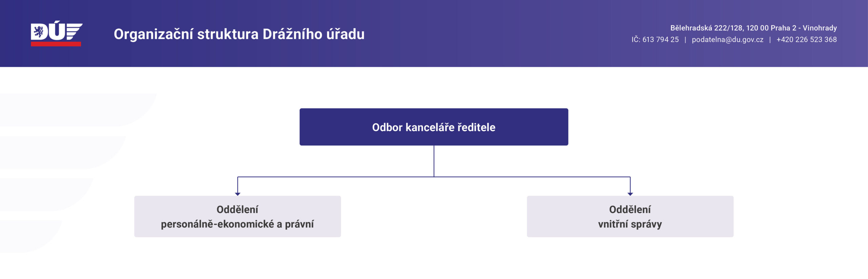Click the separator bar after the IČ number
The height and width of the screenshot is (279, 868).
[x=685, y=40]
